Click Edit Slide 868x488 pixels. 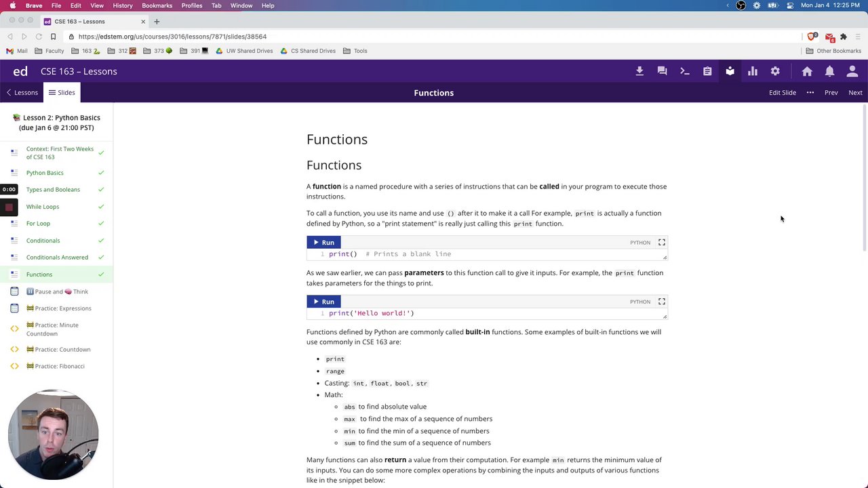coord(783,93)
